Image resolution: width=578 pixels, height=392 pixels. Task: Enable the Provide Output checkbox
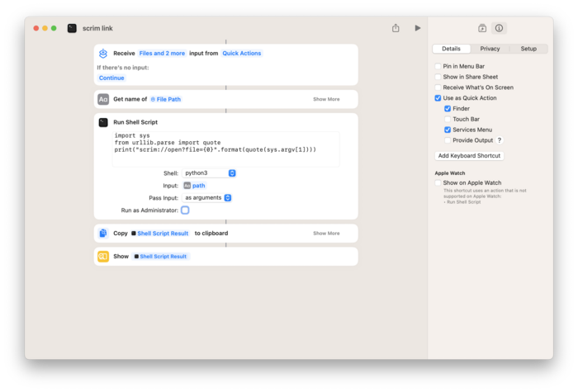click(x=448, y=140)
